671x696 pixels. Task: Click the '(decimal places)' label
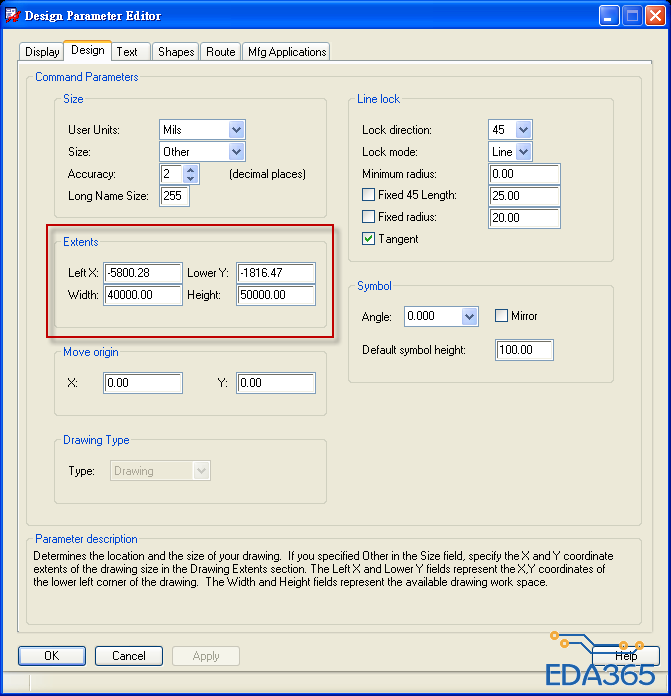click(267, 174)
